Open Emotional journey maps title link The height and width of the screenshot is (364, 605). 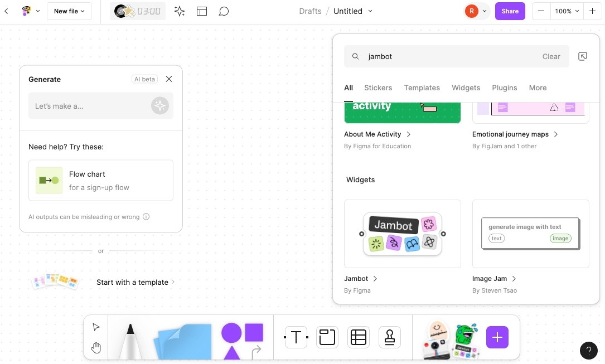pyautogui.click(x=515, y=134)
